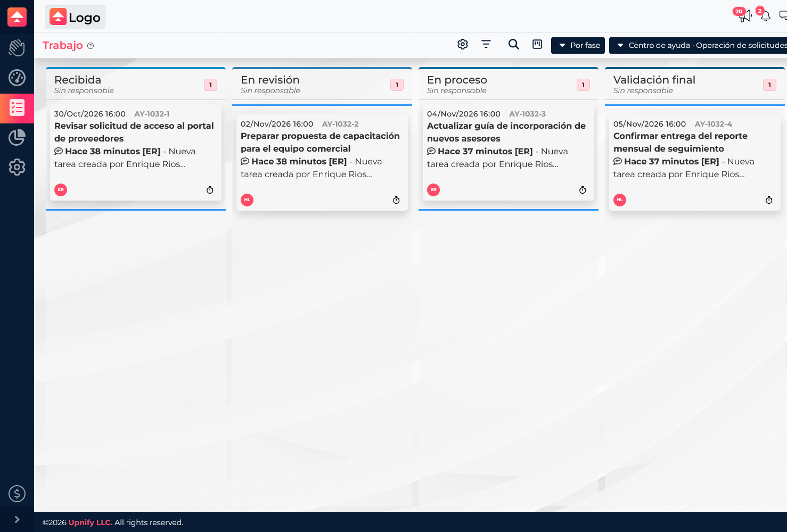Click timer icon on card AY-1032-4
Screen dimensions: 787x532
[769, 200]
